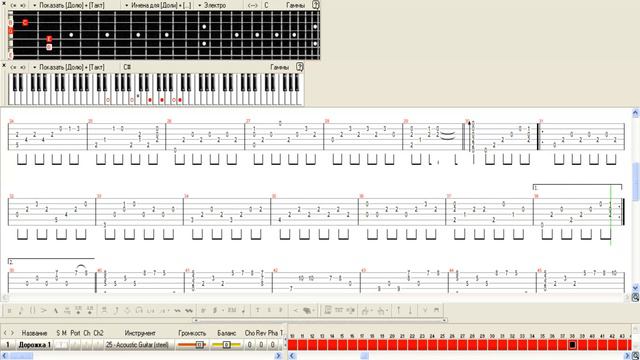This screenshot has width=640, height=360.
Task: Apply palm mute P.M. effect
Action: pos(232,310)
